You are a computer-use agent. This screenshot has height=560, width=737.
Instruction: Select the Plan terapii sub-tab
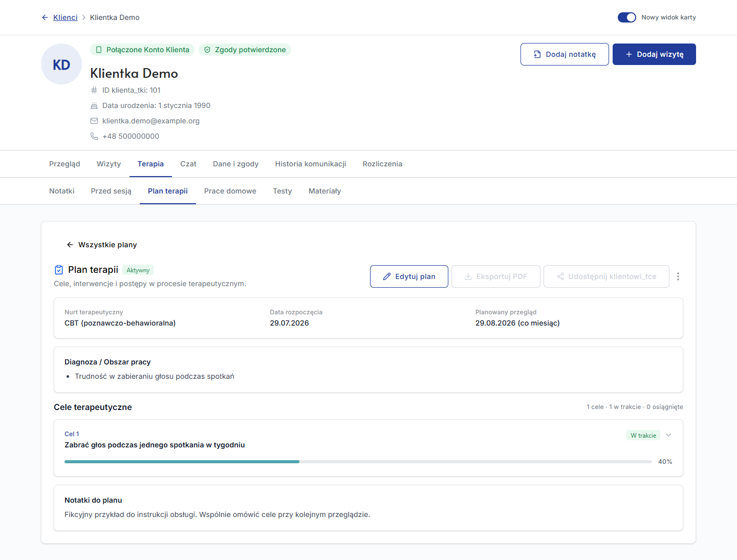[x=168, y=191]
